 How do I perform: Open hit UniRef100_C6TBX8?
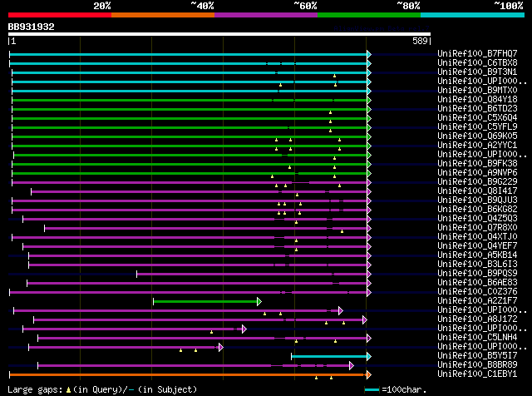click(x=477, y=62)
